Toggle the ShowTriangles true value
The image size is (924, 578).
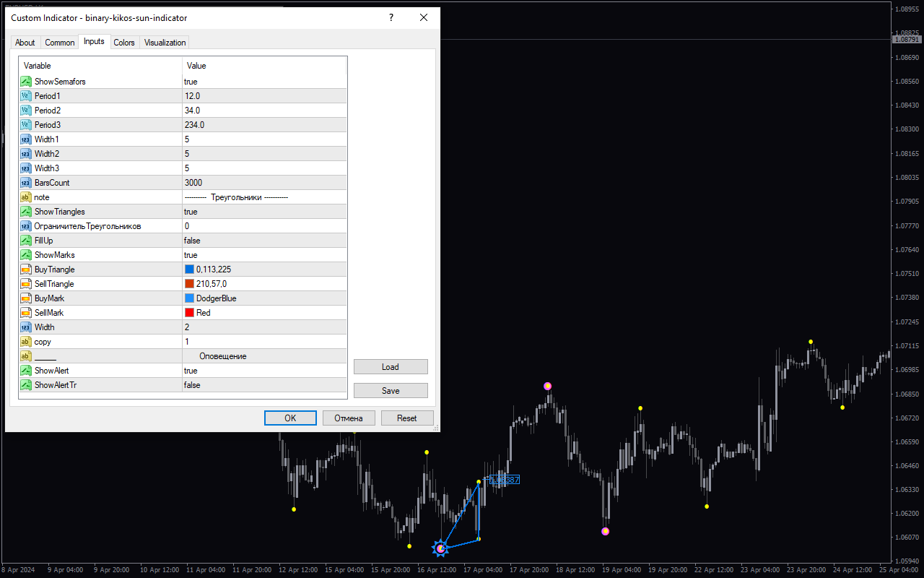(264, 212)
